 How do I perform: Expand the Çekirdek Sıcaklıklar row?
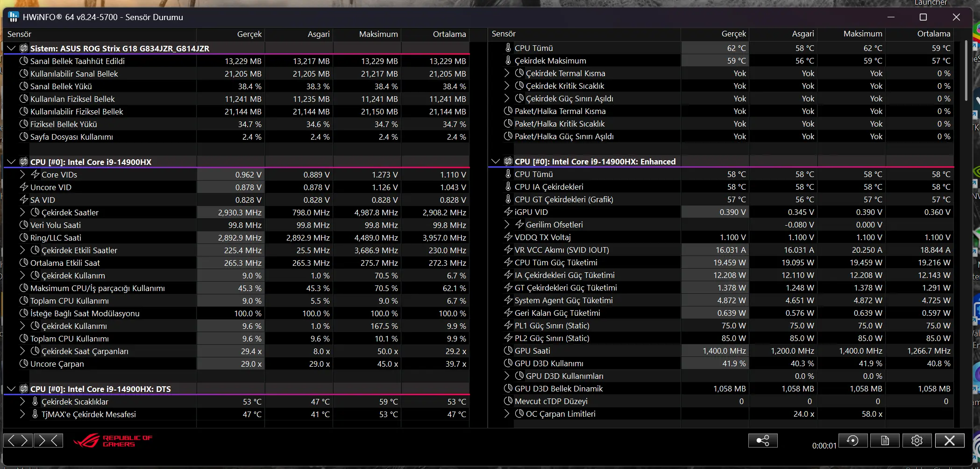click(x=22, y=402)
